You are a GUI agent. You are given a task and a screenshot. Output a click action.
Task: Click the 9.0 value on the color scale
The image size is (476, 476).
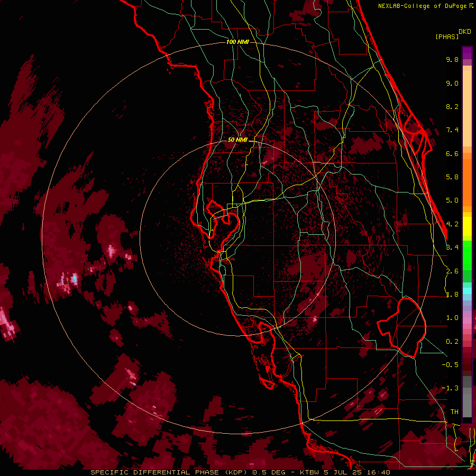coord(452,83)
